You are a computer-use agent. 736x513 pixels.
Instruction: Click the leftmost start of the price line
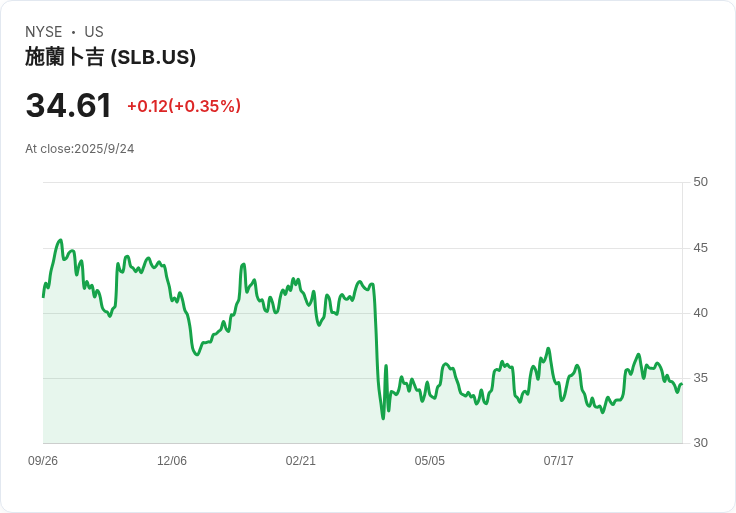[x=43, y=296]
